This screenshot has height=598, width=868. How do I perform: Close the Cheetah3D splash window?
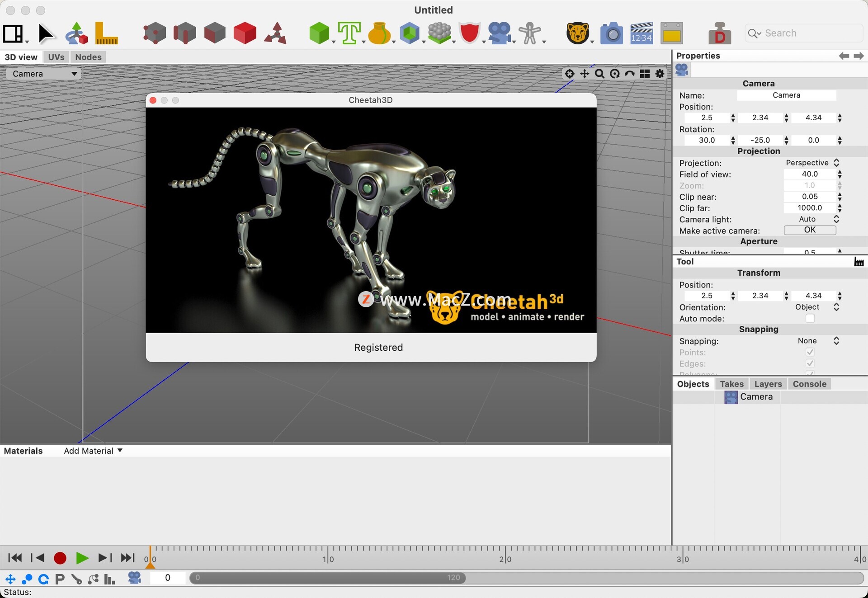click(153, 100)
